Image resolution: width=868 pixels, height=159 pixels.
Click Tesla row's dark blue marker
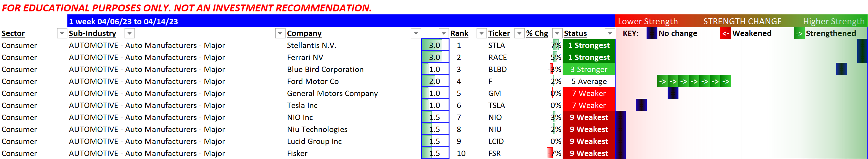(x=641, y=105)
